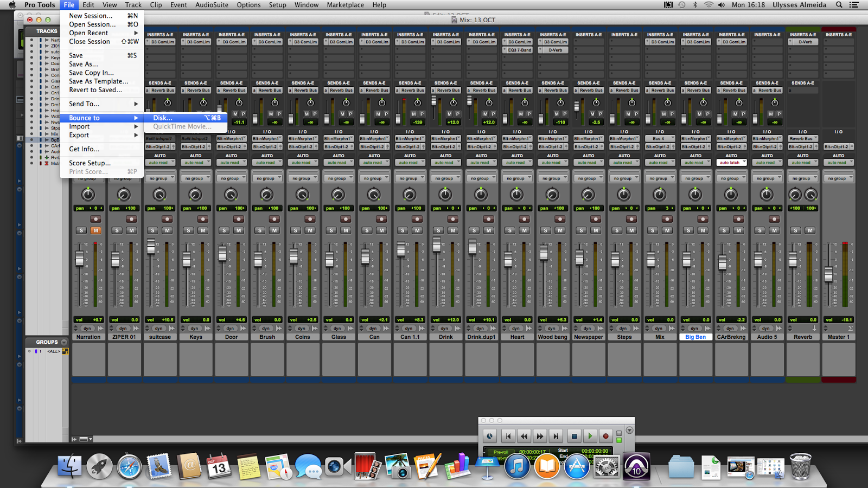Click the Narration track pan knob

click(88, 194)
